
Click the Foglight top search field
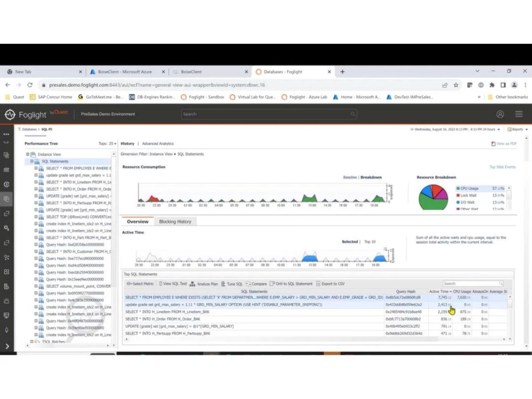coord(269,114)
